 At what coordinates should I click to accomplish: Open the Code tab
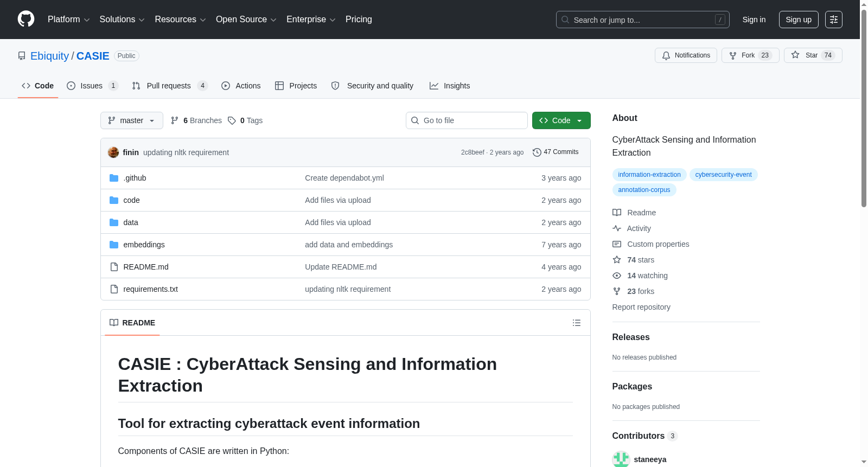click(38, 86)
